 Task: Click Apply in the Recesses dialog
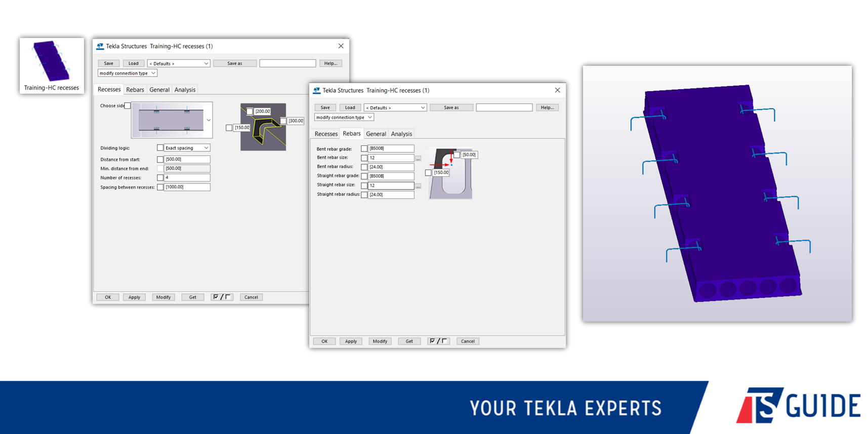[134, 297]
